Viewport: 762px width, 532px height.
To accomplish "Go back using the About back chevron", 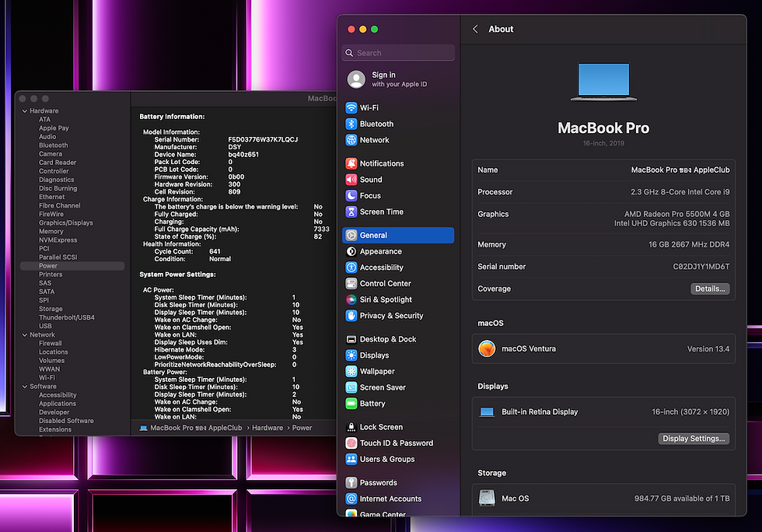I will click(475, 30).
